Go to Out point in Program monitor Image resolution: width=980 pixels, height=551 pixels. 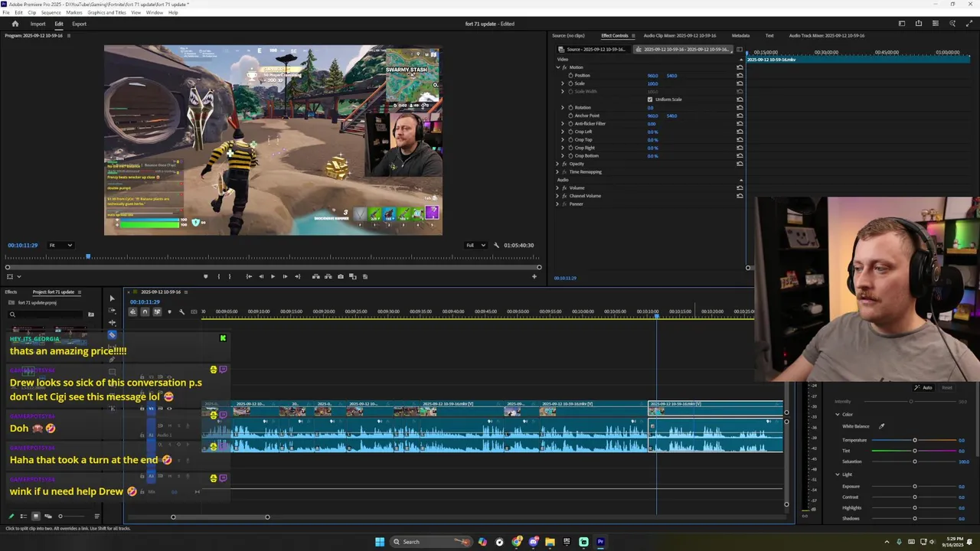click(297, 276)
